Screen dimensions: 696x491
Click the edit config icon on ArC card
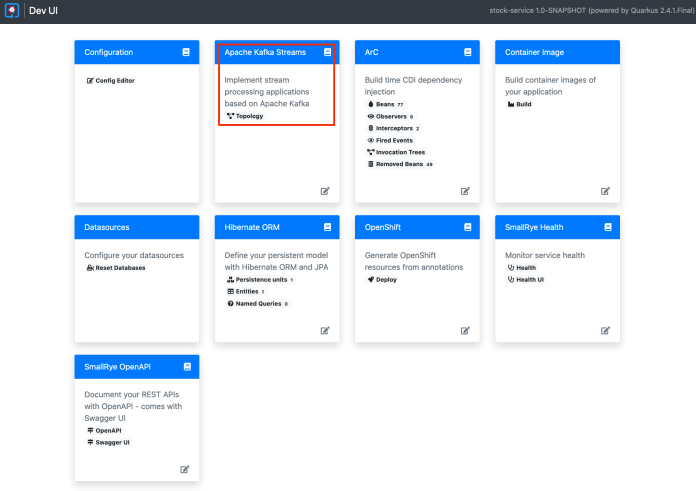465,191
